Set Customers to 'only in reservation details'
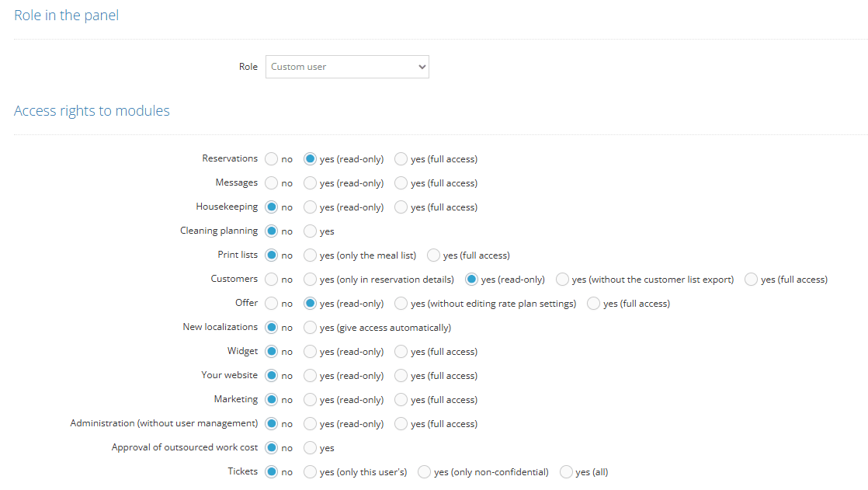Screen dimensions: 868x490 pos(311,280)
